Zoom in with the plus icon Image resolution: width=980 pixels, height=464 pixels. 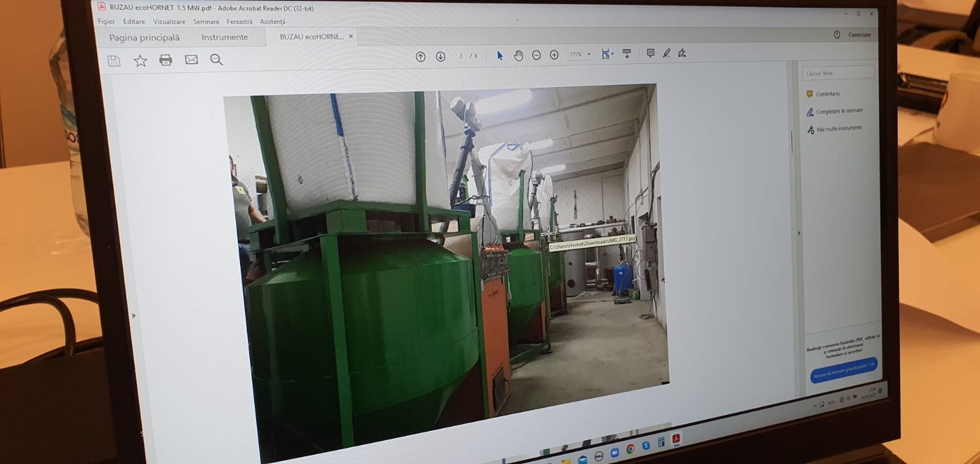554,55
